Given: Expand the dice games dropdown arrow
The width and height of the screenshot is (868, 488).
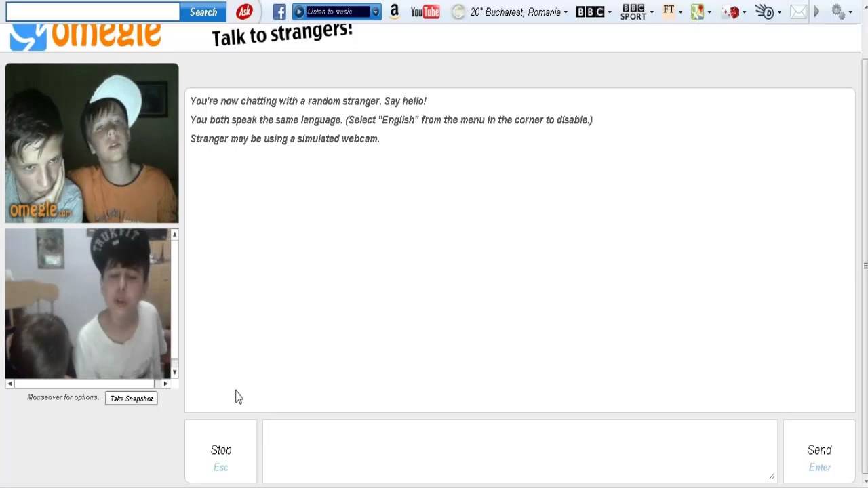Looking at the screenshot, I should point(745,12).
